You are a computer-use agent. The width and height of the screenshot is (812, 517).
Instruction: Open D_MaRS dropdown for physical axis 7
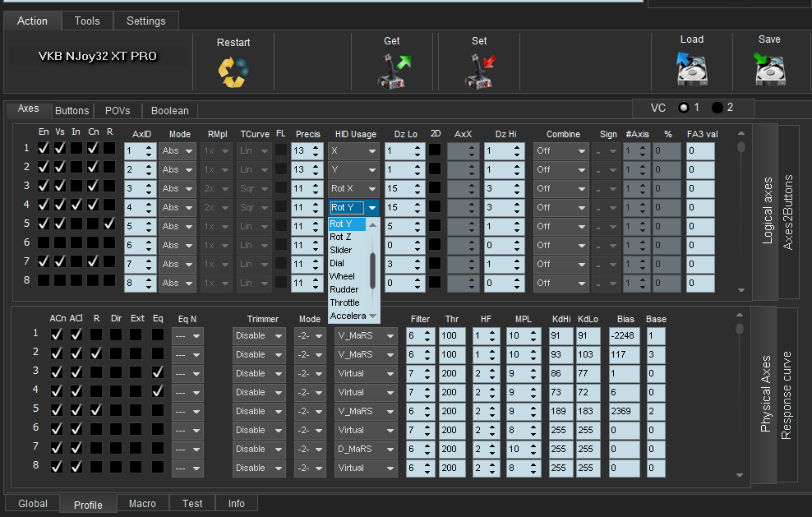366,449
